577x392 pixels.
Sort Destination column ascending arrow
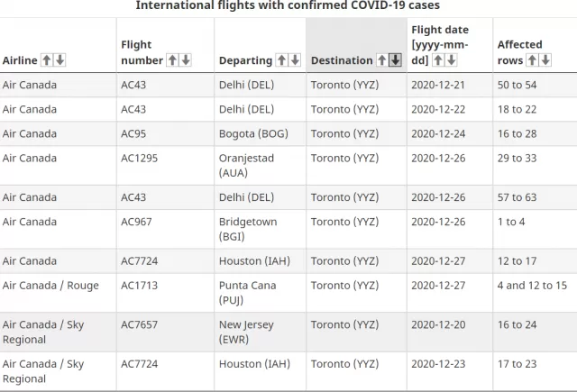point(382,60)
